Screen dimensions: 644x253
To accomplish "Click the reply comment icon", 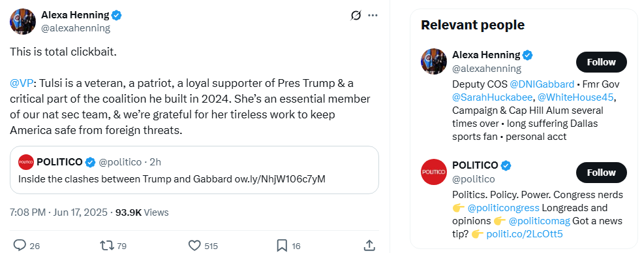I will pyautogui.click(x=20, y=246).
